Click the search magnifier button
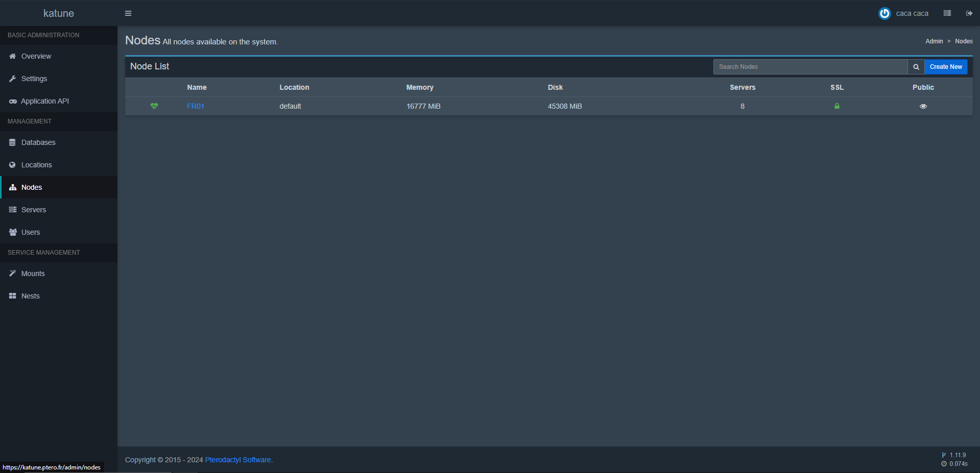Image resolution: width=980 pixels, height=473 pixels. point(916,67)
